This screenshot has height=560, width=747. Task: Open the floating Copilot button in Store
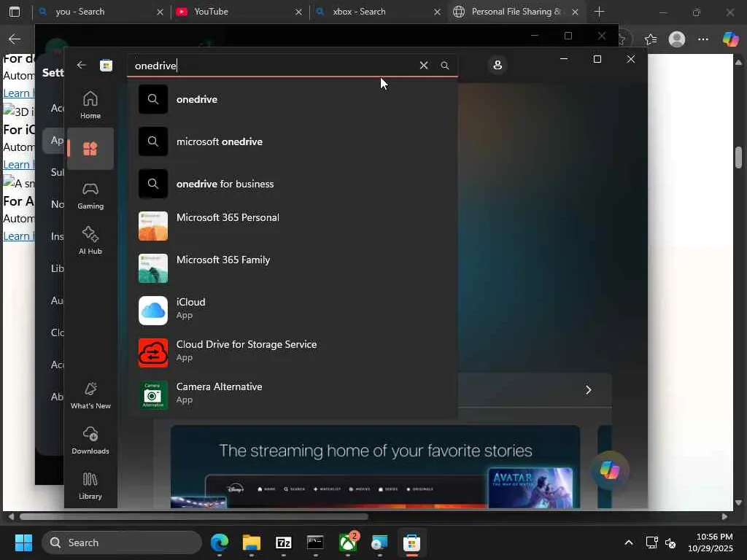click(x=610, y=470)
